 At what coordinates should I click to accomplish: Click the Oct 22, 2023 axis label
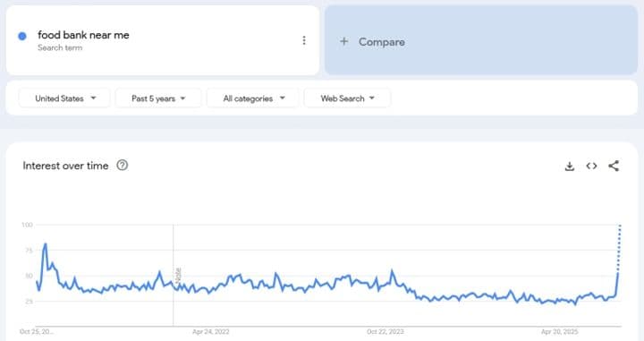[x=386, y=331]
